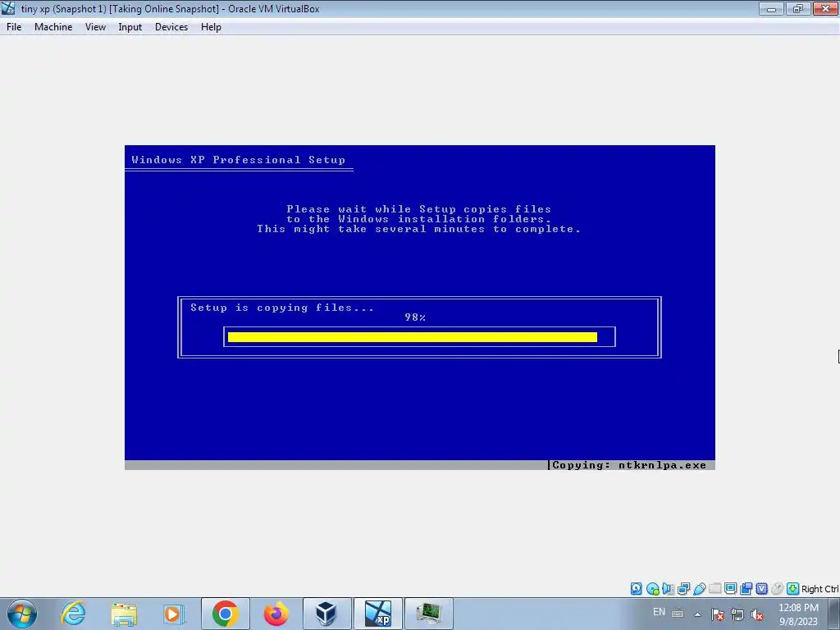The height and width of the screenshot is (630, 840).
Task: Click the optical disk status icon
Action: [x=652, y=589]
